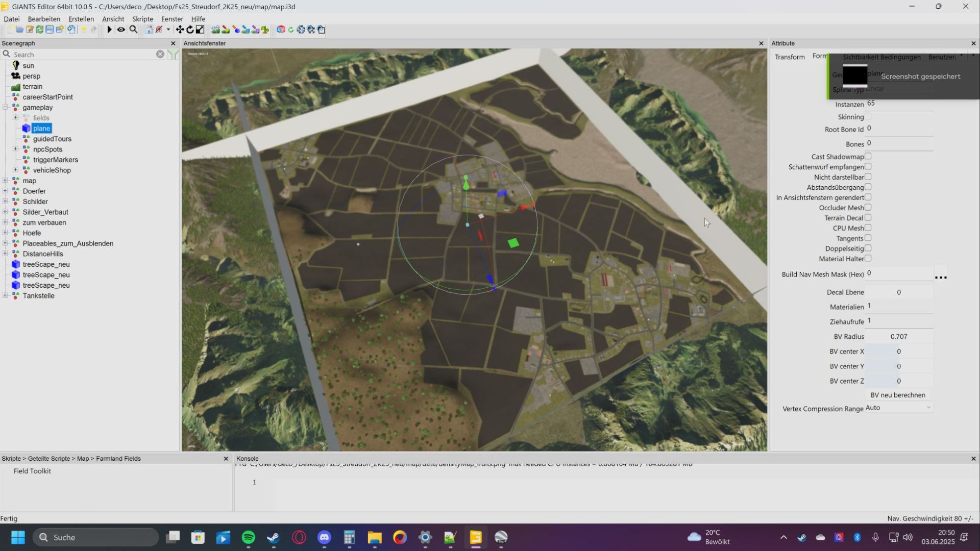The height and width of the screenshot is (551, 980).
Task: Open the Erstellen menu
Action: click(81, 19)
